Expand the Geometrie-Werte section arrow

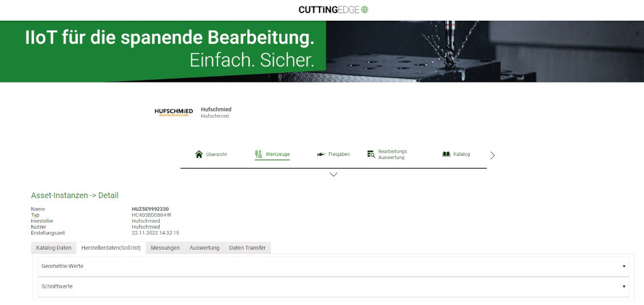tap(624, 267)
